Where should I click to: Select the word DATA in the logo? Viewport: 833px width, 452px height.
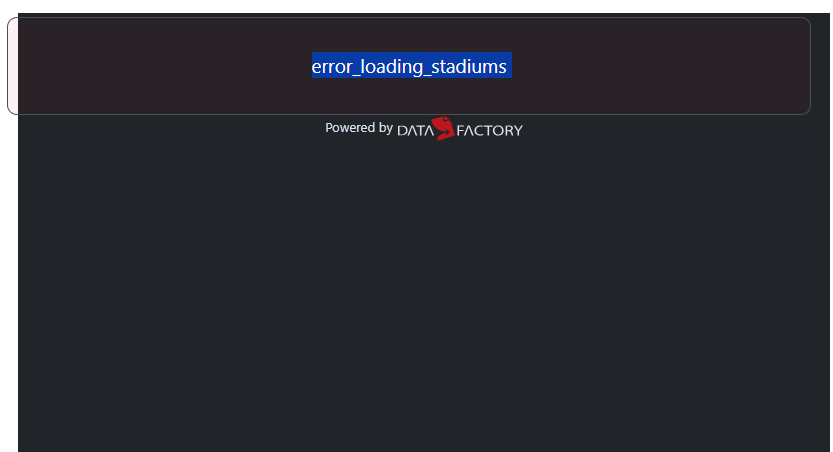[415, 131]
